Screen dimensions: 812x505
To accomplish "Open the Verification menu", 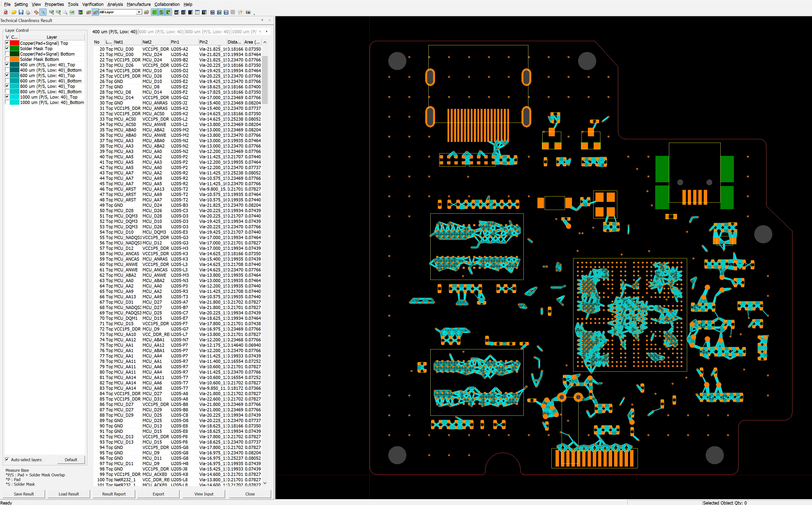I will 93,4.
